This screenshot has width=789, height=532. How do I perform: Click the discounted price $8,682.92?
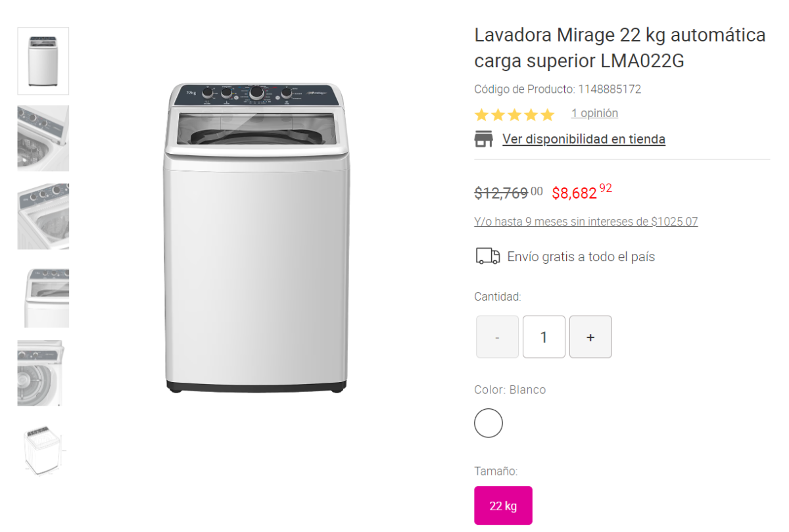click(x=582, y=192)
